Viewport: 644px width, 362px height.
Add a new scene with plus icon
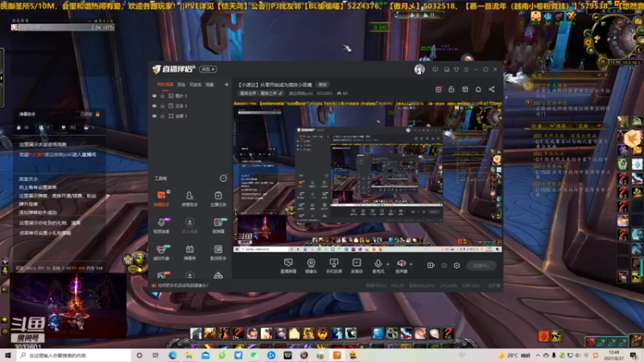coord(226,84)
